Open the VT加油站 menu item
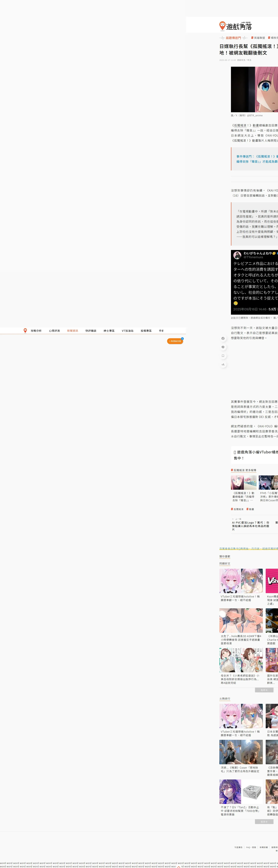Screen dimensions: 278x868 (x=128, y=331)
